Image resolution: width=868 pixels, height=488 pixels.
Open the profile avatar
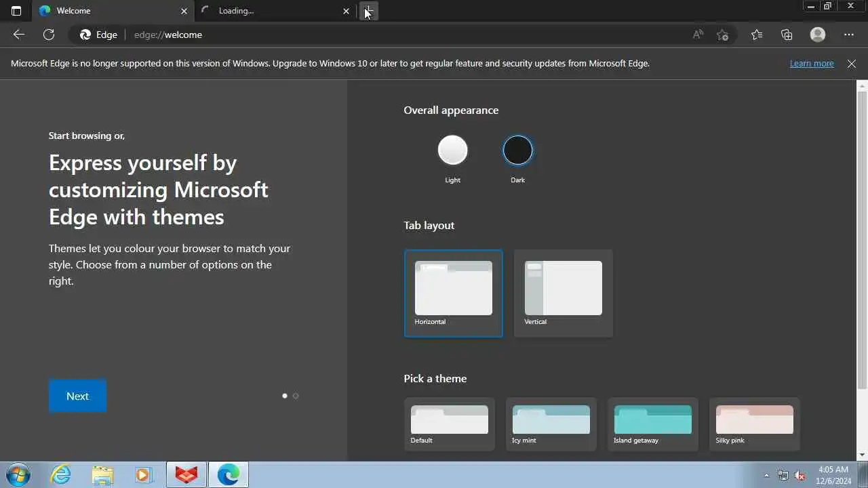coord(818,35)
